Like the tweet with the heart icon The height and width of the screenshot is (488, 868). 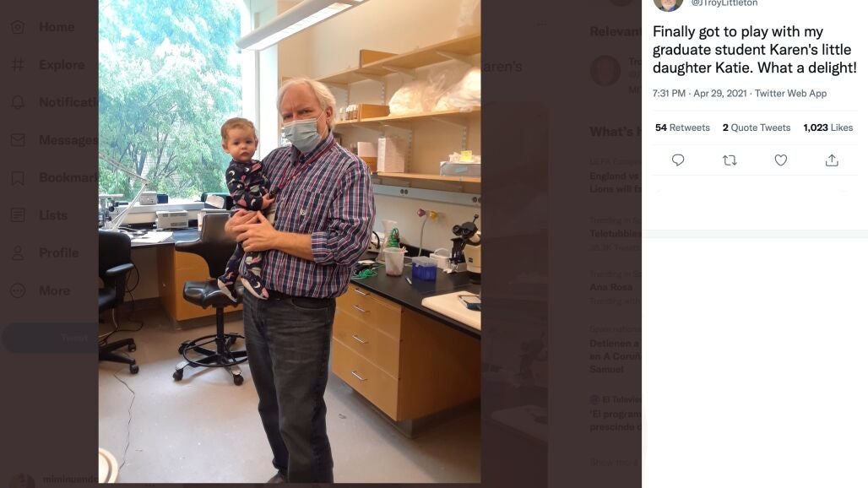click(781, 160)
